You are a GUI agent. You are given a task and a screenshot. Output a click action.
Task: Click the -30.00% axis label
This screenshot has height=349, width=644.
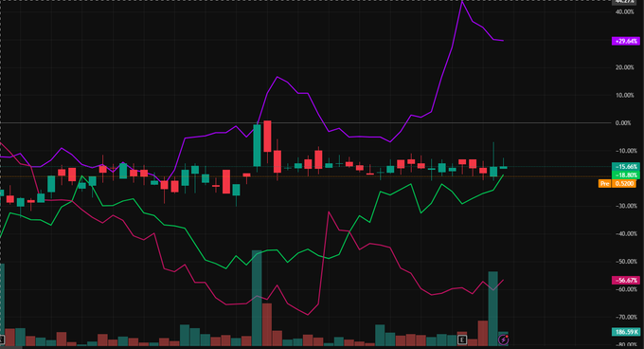pyautogui.click(x=625, y=206)
